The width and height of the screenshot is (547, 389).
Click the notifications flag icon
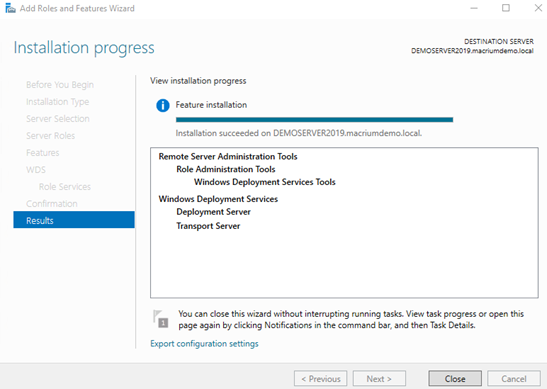point(160,319)
